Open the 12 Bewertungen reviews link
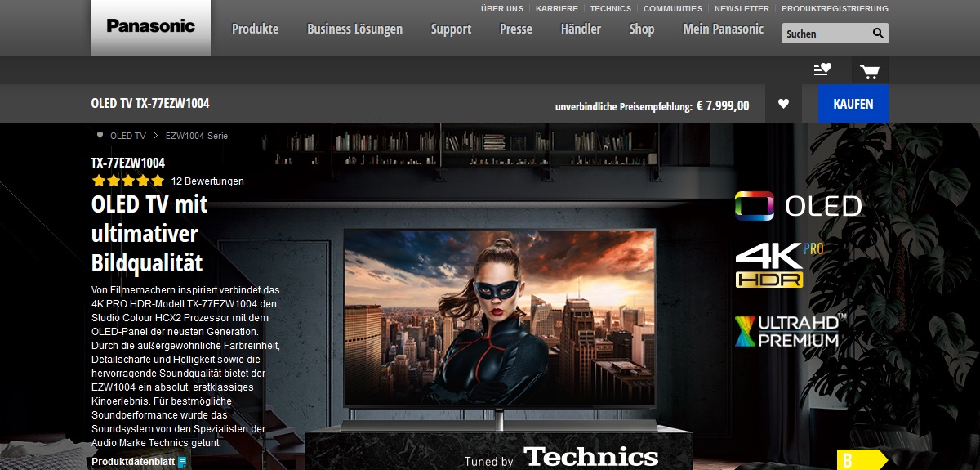 pyautogui.click(x=207, y=181)
